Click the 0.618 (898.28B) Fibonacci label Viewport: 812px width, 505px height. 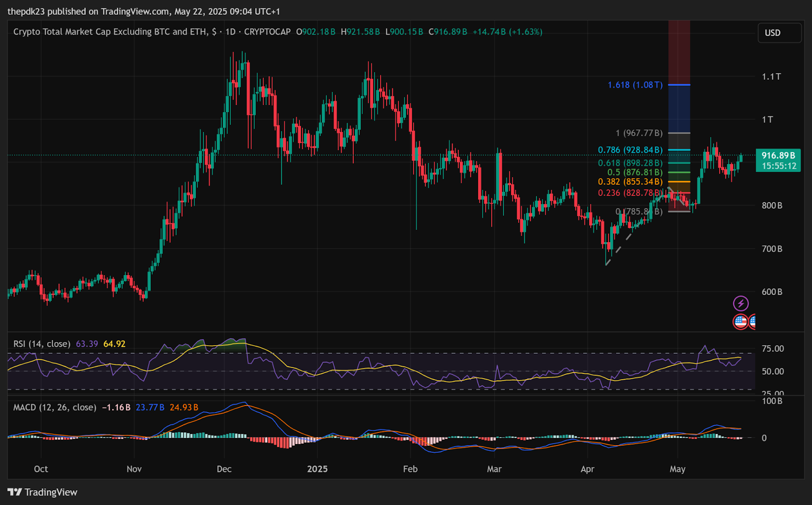point(630,163)
